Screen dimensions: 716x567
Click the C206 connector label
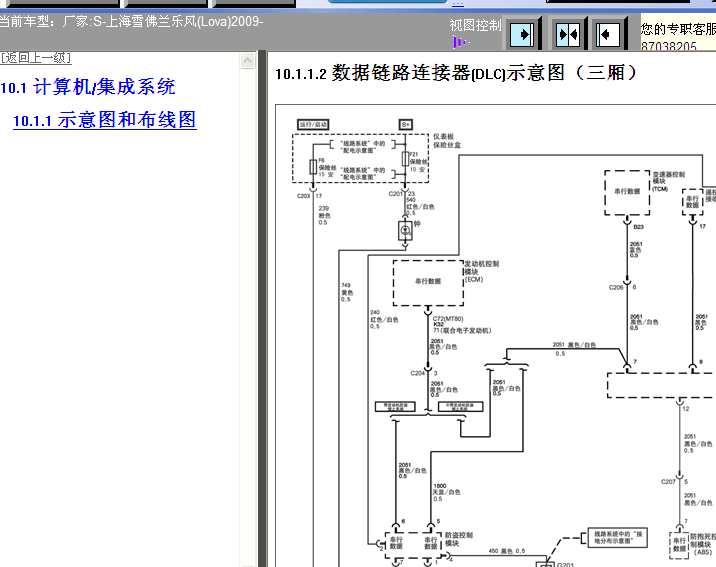tap(616, 288)
